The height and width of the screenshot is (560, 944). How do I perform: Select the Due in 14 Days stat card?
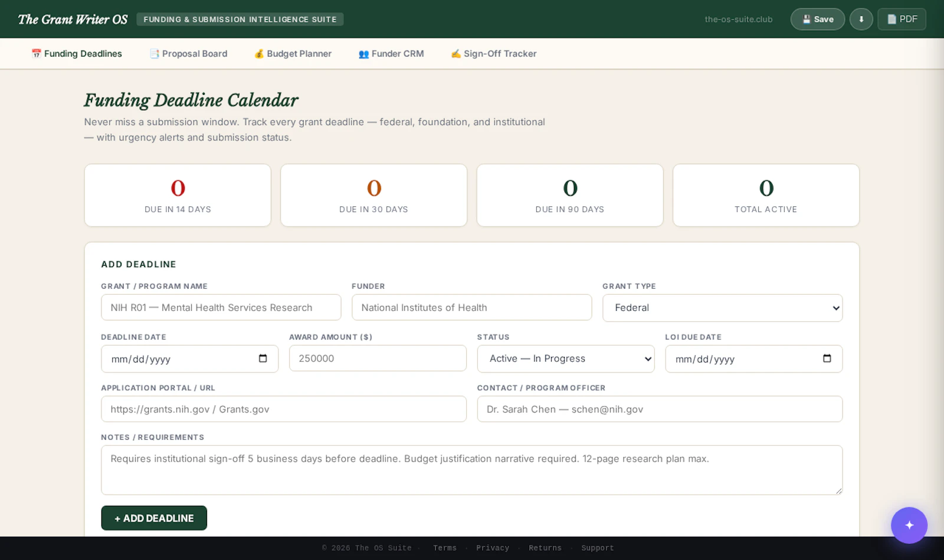[x=178, y=195]
